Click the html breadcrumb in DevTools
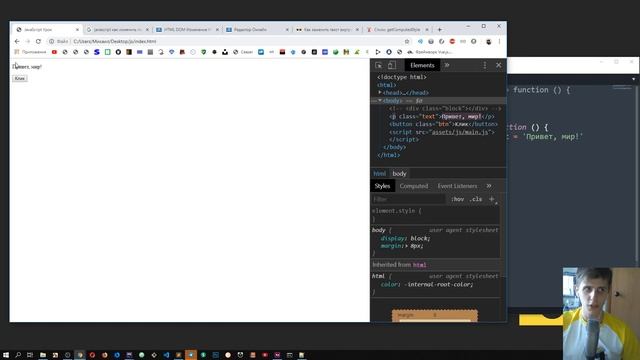The height and width of the screenshot is (360, 640). [379, 173]
